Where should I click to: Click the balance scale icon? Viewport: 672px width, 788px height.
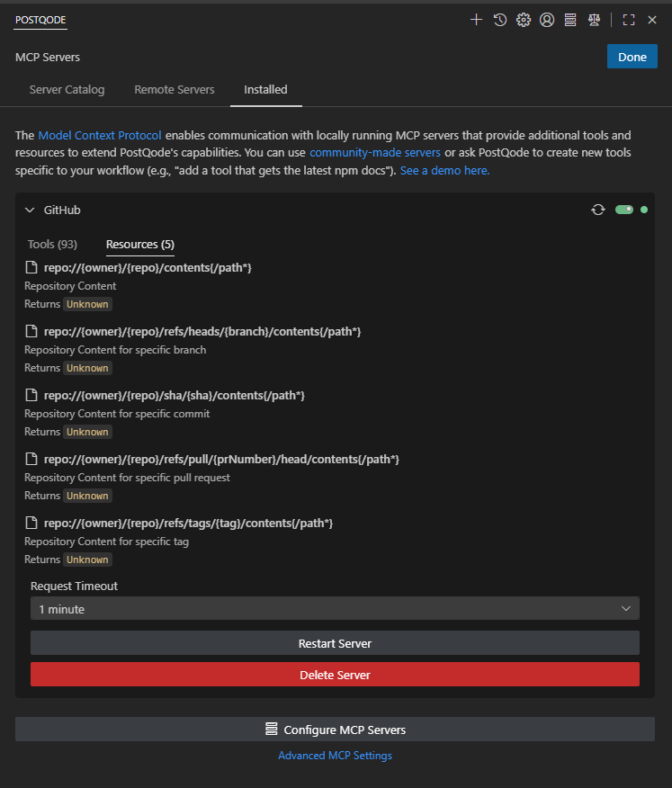(594, 20)
